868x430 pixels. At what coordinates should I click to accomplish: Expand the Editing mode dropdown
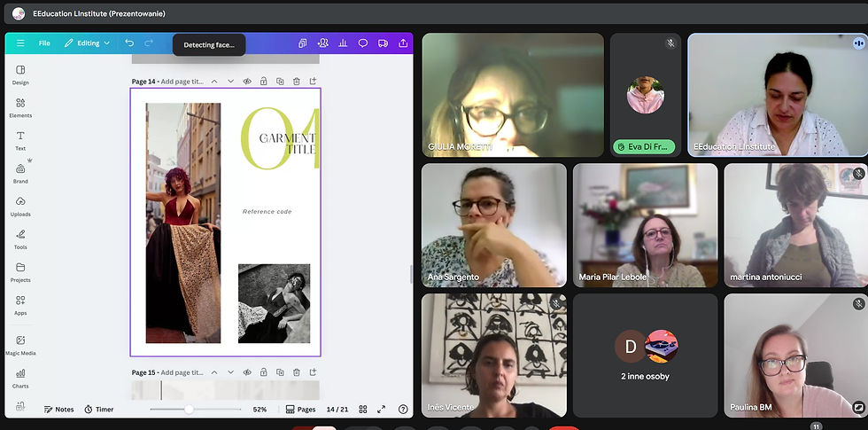87,43
